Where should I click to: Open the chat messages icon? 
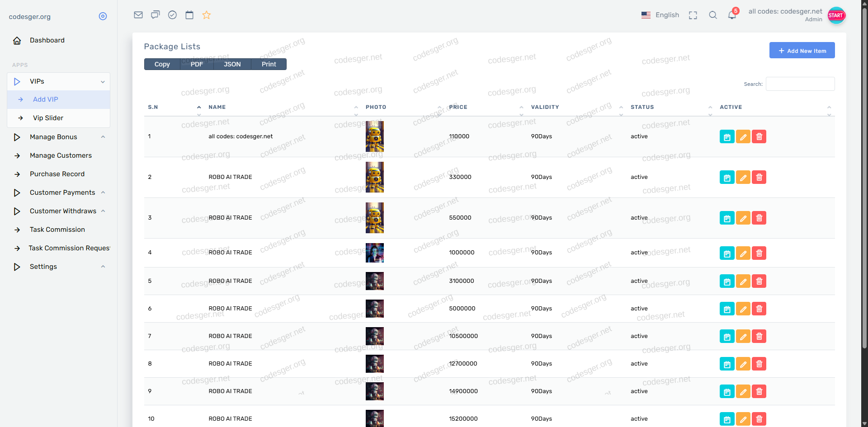pos(155,15)
